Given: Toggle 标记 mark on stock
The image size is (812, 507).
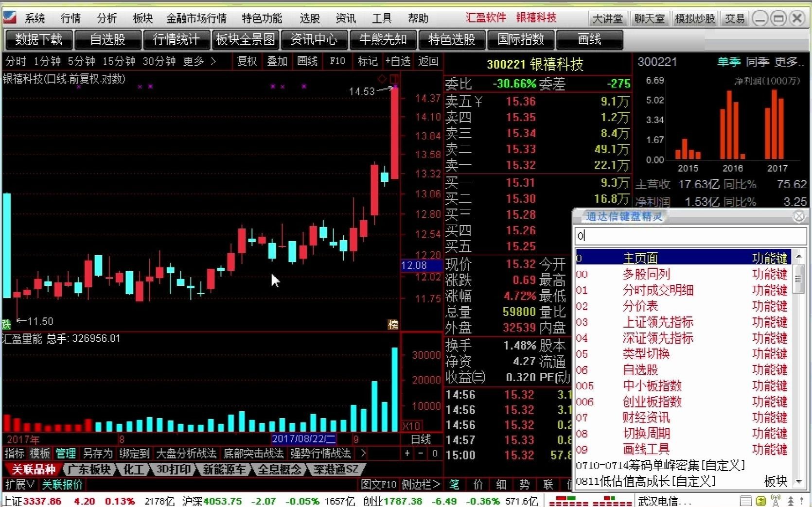Looking at the screenshot, I should (x=367, y=61).
